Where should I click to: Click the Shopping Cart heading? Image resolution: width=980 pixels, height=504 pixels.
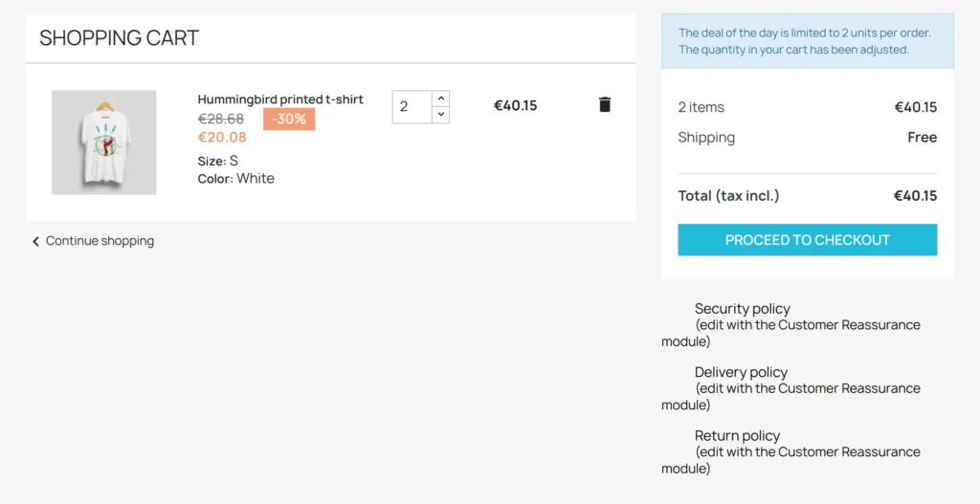(119, 38)
